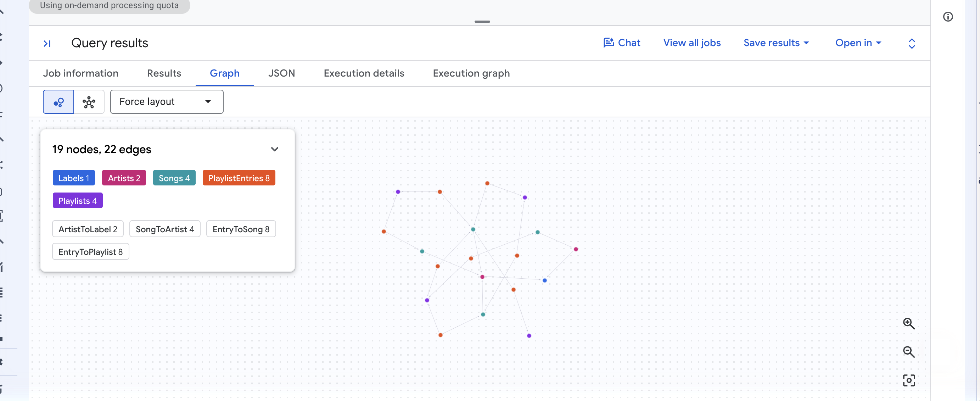Open the Execution graph tab

(x=471, y=73)
